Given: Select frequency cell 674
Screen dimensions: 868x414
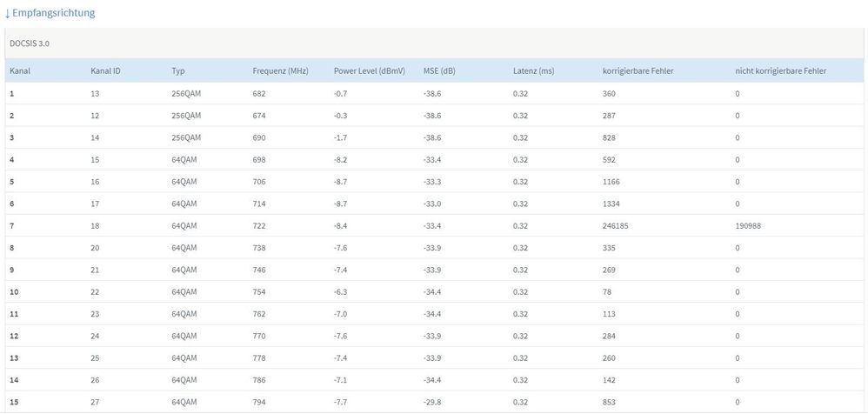Looking at the screenshot, I should (x=259, y=116).
